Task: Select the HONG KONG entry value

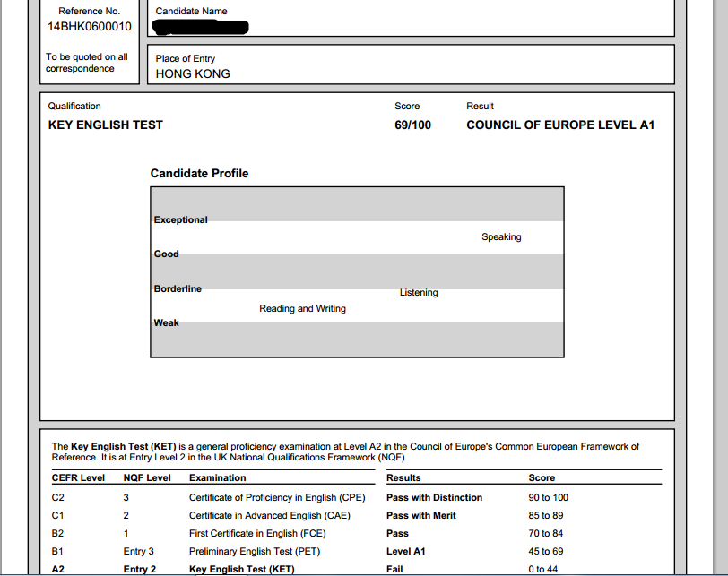Action: pyautogui.click(x=193, y=74)
